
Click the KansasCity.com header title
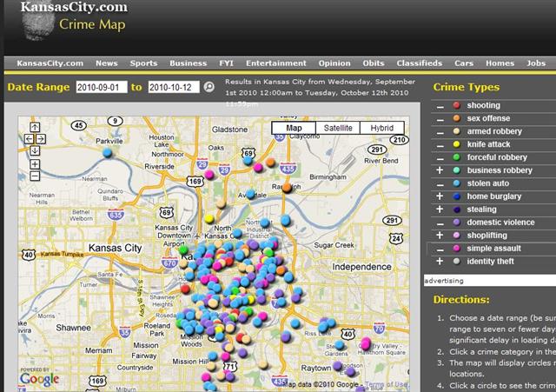click(74, 7)
